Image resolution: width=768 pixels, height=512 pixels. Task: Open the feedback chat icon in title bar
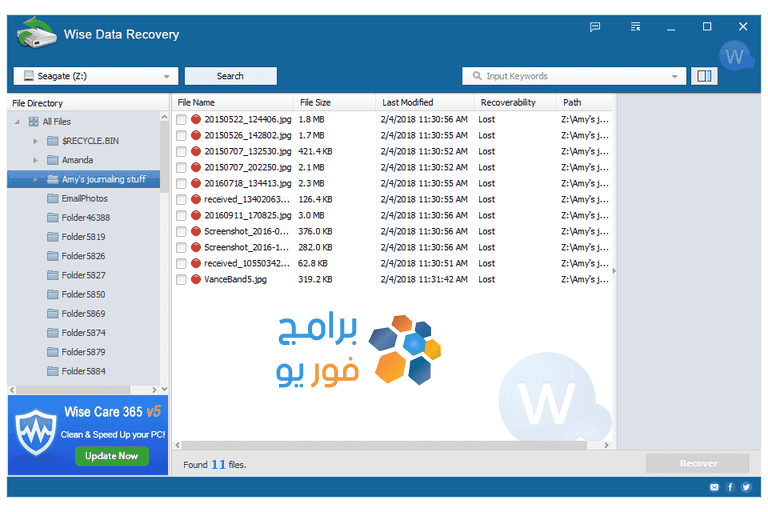click(595, 26)
